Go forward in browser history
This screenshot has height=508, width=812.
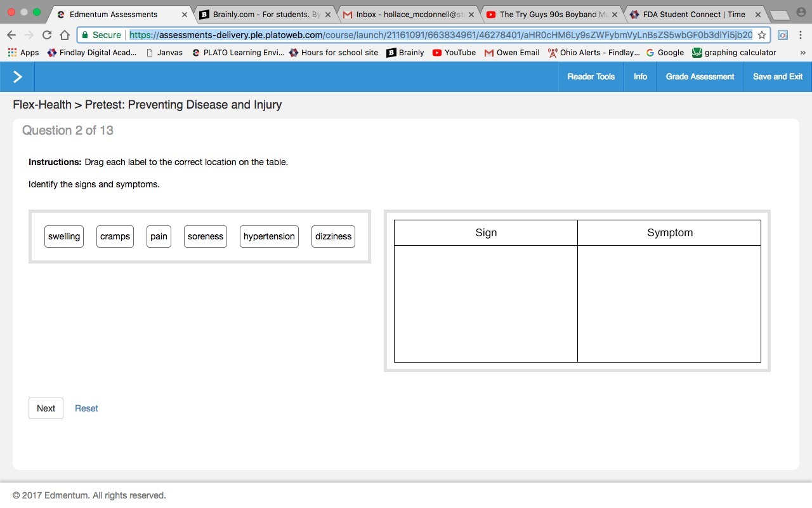click(29, 35)
